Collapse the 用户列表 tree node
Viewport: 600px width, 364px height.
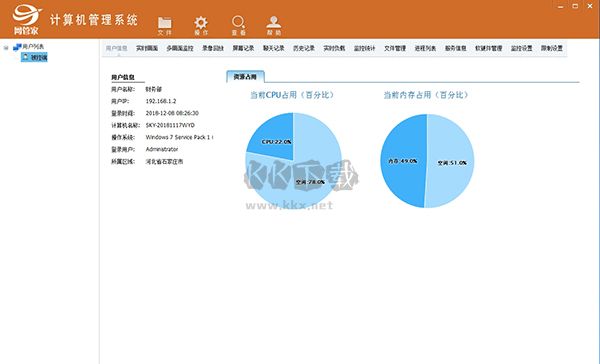coord(6,47)
